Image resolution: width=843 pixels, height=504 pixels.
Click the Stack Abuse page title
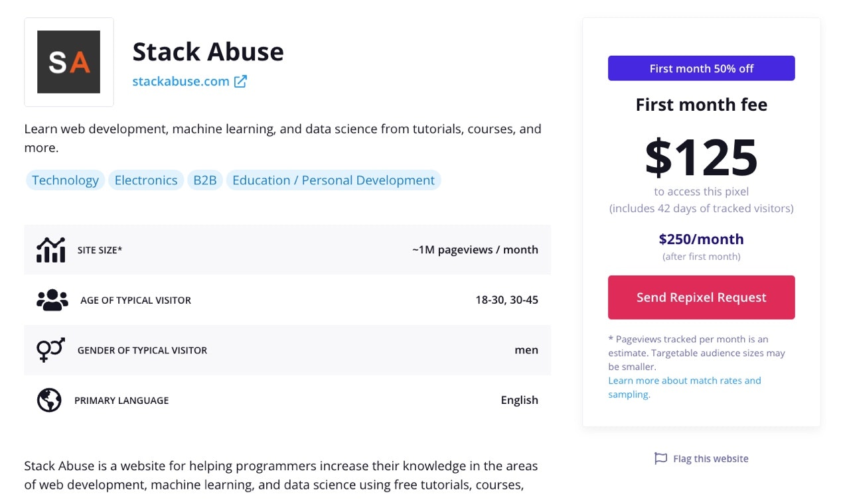coord(208,52)
